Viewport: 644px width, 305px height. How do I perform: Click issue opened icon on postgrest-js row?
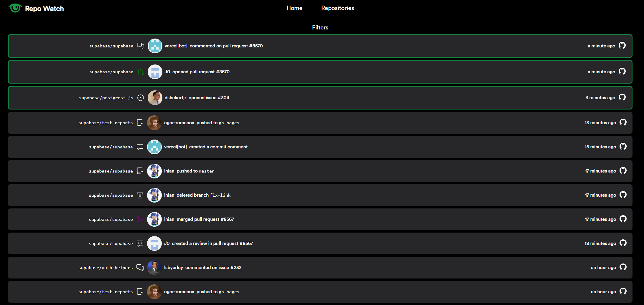point(141,98)
